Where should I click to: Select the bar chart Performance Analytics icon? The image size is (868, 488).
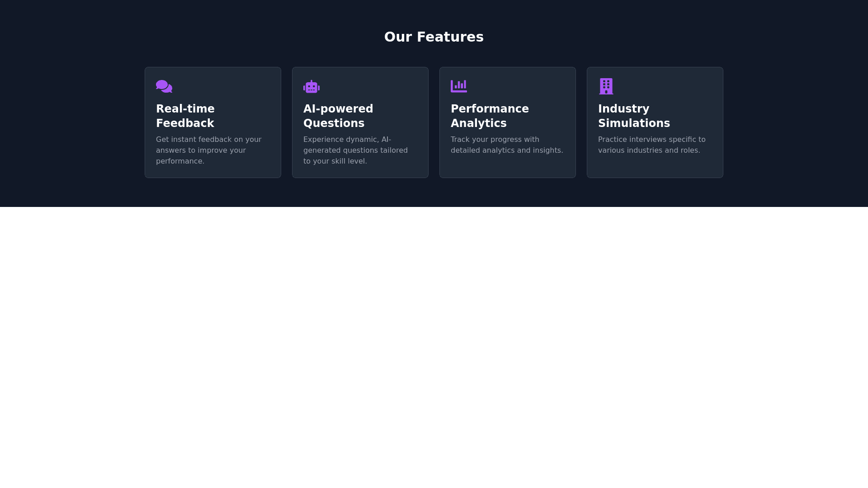click(x=458, y=86)
